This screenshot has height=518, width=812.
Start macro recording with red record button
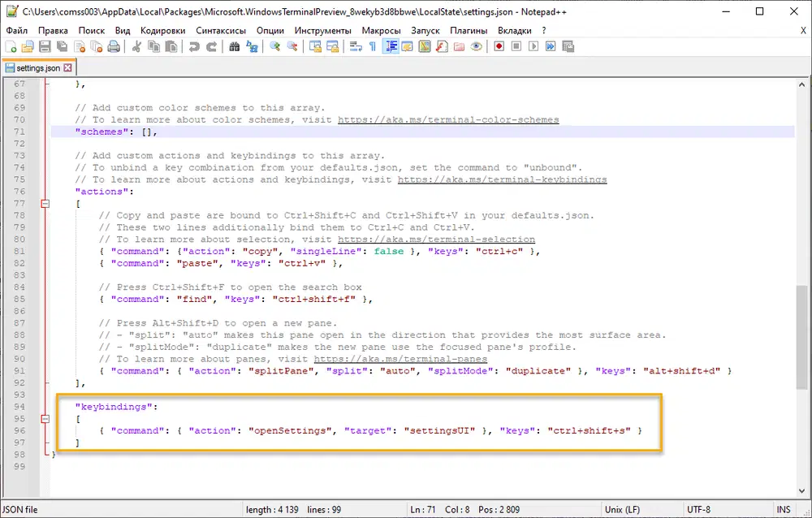tap(499, 47)
